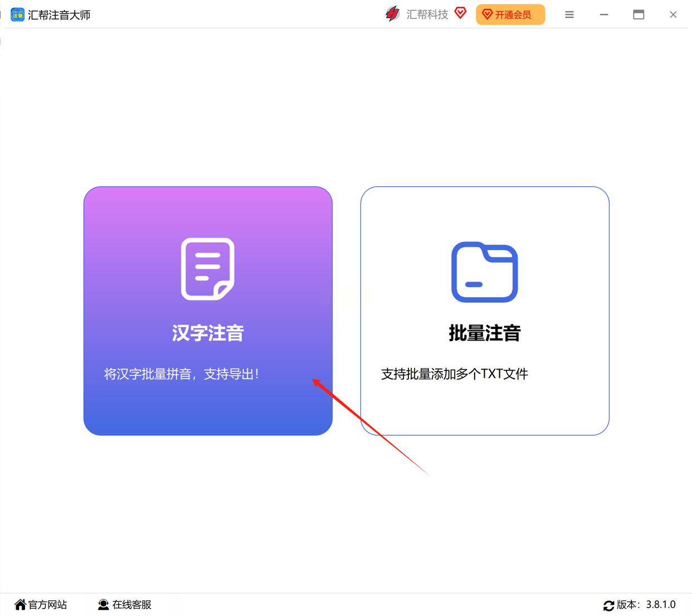Image resolution: width=692 pixels, height=616 pixels.
Task: Click the red diamond badge beside 汇帮科技
Action: click(460, 13)
